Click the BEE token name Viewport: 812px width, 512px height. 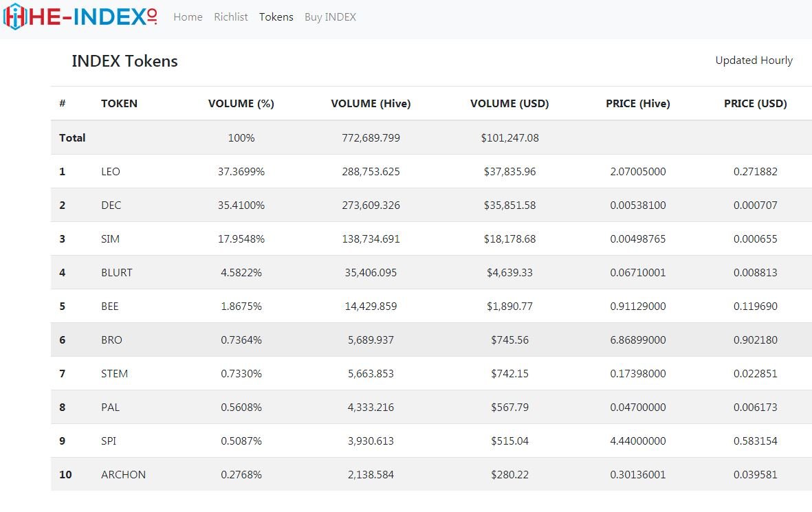tap(110, 306)
